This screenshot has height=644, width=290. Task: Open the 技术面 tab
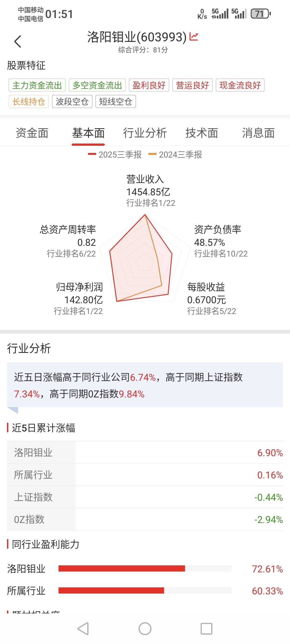point(202,133)
